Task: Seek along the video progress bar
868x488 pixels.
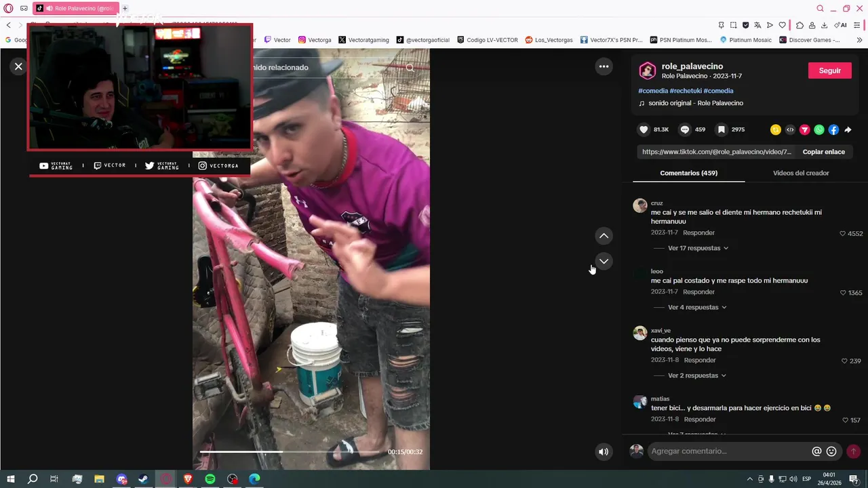Action: click(x=290, y=451)
